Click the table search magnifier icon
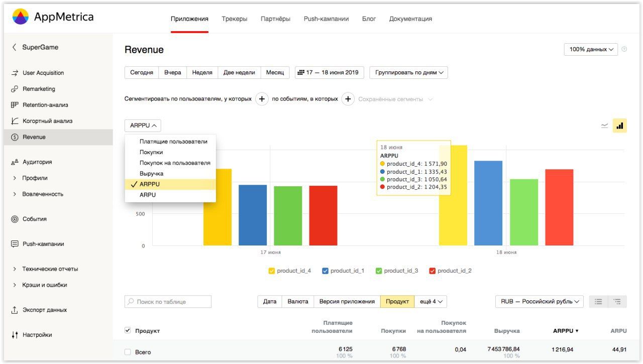 (131, 302)
